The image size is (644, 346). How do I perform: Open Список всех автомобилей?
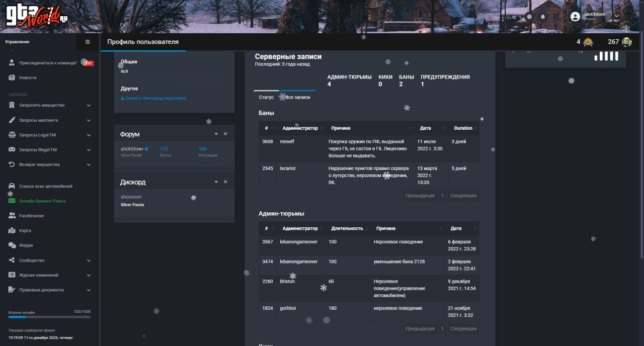coord(46,186)
